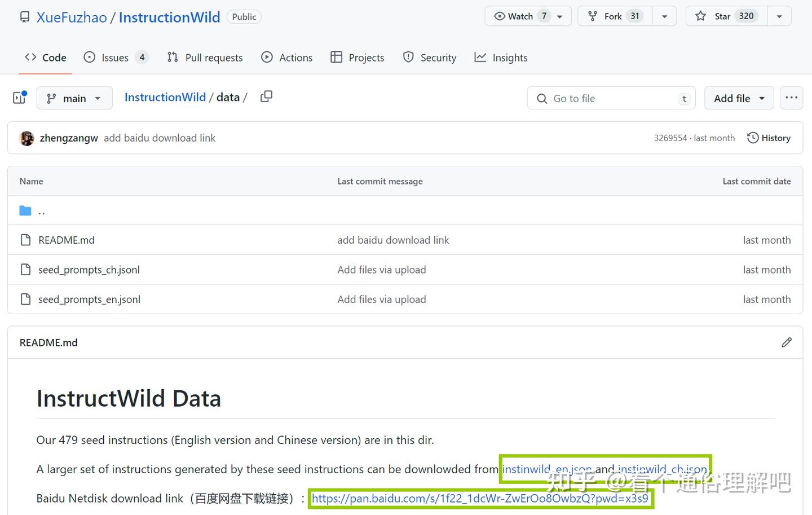Screen dimensions: 812x515
Task: Click the pencil icon to edit README
Action: coord(787,342)
